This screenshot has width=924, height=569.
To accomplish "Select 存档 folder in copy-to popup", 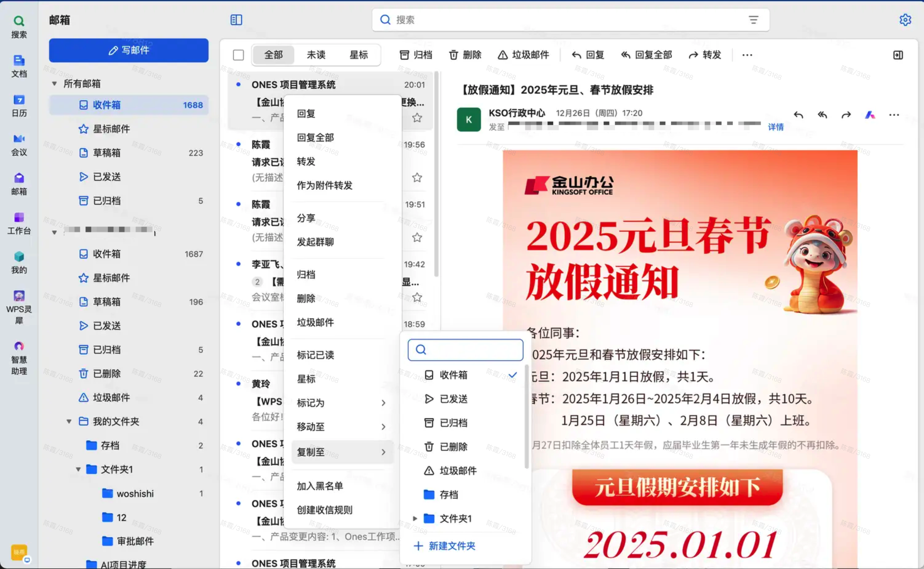I will 466,495.
